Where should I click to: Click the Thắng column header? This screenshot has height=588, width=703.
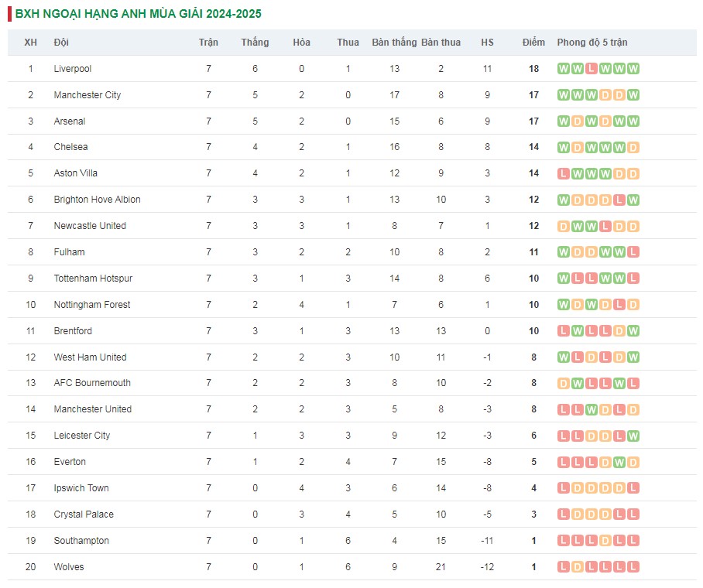click(255, 42)
